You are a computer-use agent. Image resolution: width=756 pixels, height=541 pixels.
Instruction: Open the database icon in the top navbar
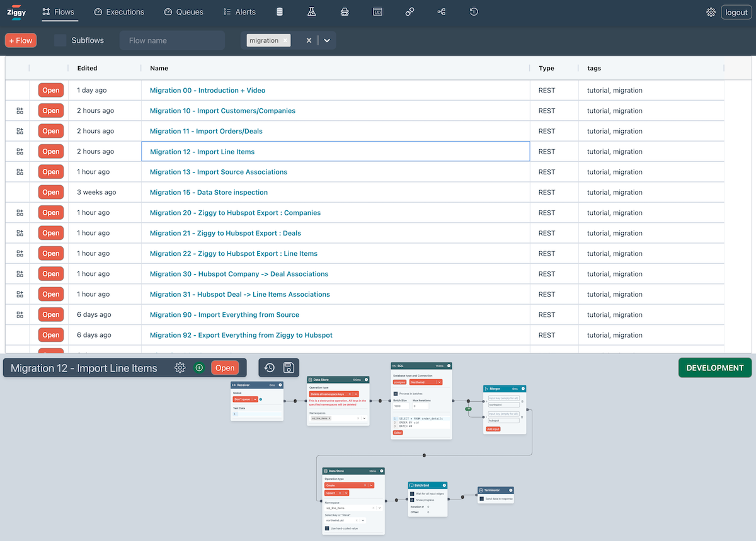point(279,11)
